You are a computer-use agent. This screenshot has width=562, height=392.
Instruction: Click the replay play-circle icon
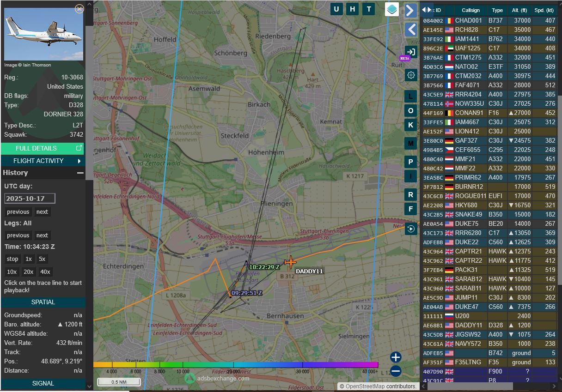410,229
